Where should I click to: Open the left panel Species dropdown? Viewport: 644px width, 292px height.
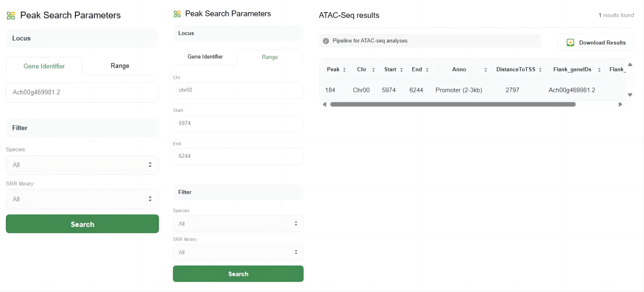(82, 165)
